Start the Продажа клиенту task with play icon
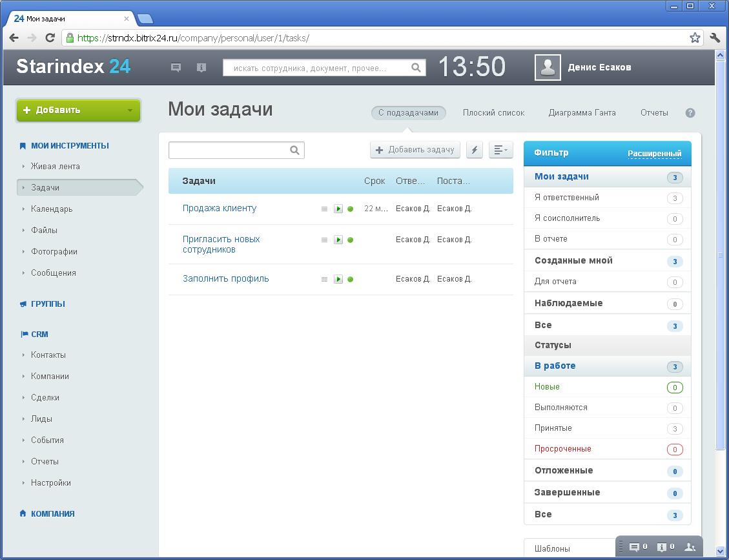Image resolution: width=729 pixels, height=560 pixels. 338,209
